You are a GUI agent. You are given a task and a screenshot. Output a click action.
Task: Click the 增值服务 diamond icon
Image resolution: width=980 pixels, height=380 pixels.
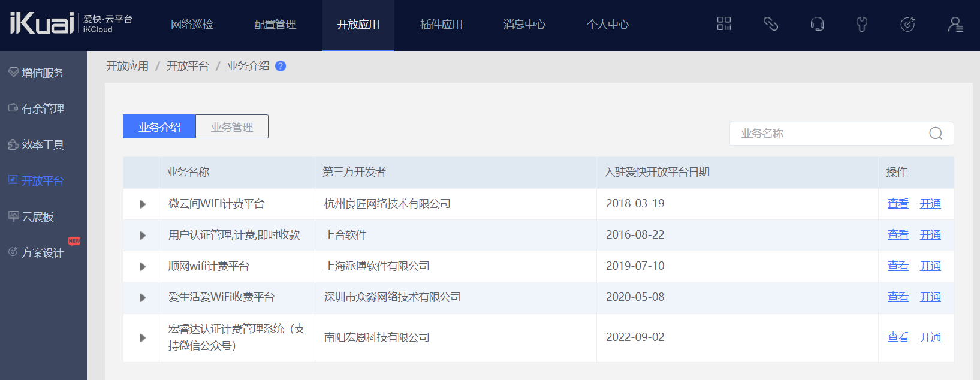click(x=13, y=72)
